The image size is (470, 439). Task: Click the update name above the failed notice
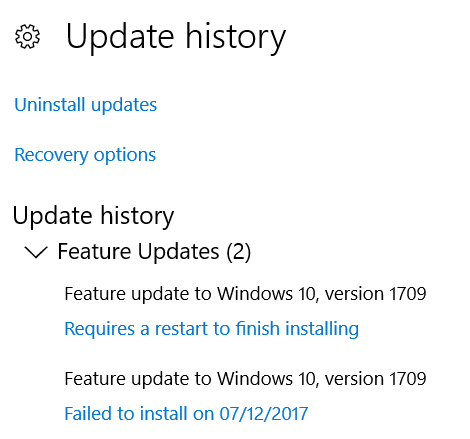point(245,379)
